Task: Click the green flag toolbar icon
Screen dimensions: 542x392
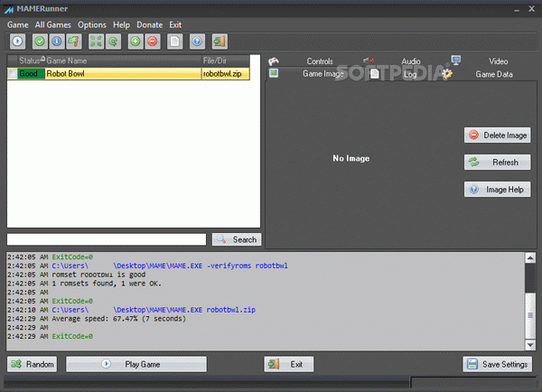Action: (74, 42)
